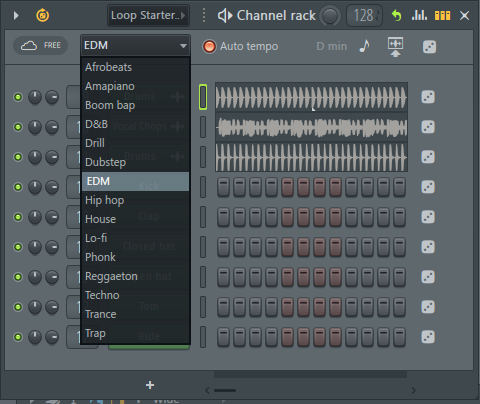Randomize the first Drums waveform row
Viewport: 480px width, 404px height.
click(428, 97)
